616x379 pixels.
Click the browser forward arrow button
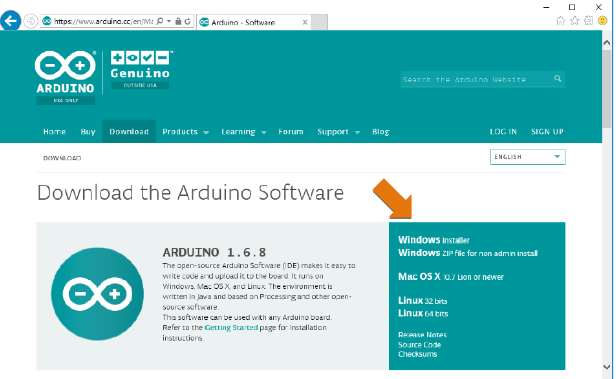click(x=31, y=21)
